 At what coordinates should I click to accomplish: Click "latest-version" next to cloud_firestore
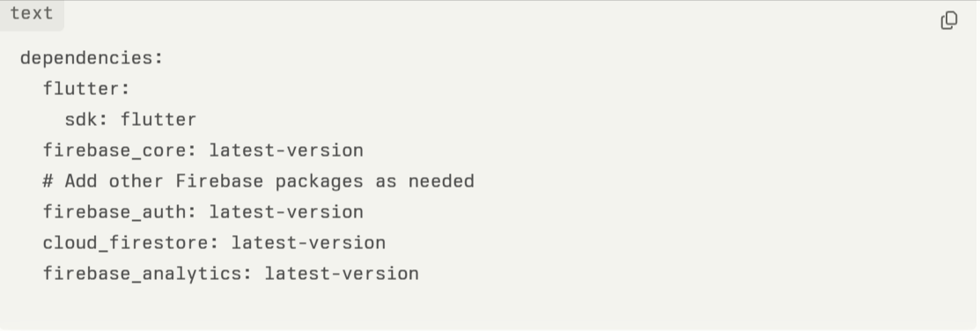(308, 242)
